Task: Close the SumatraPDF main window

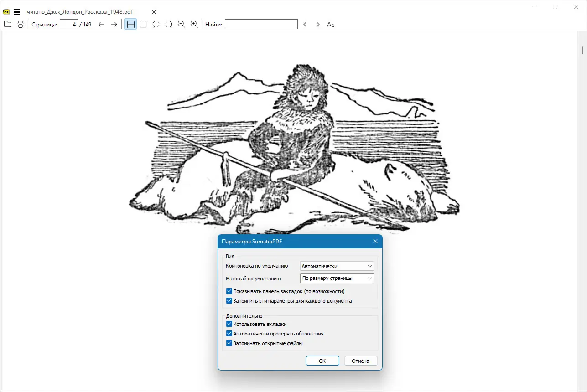Action: [576, 7]
